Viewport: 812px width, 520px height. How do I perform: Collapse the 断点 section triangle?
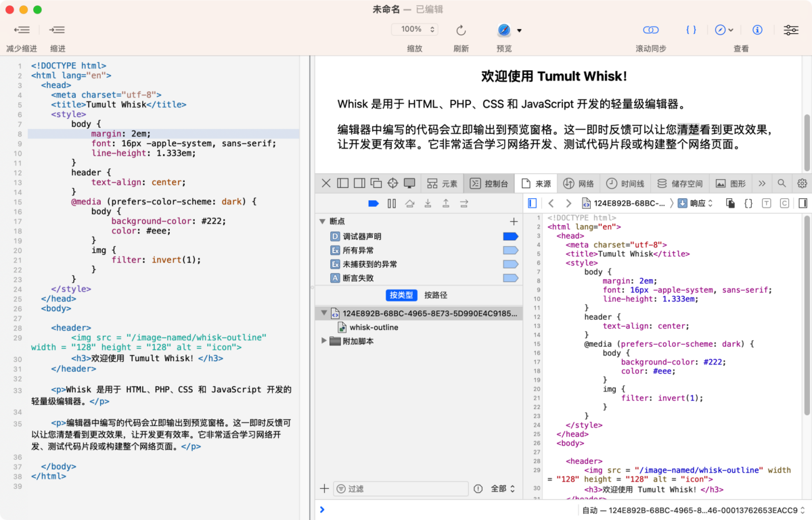coord(322,221)
